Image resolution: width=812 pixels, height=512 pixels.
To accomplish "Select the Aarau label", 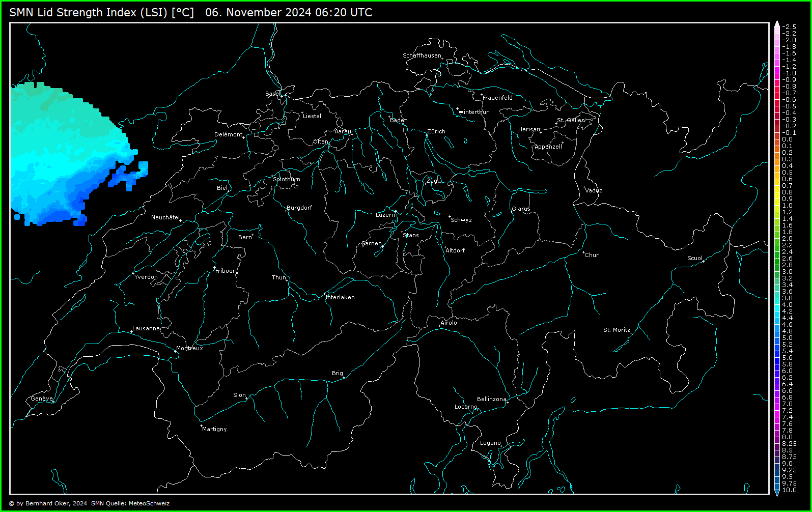I will point(343,131).
